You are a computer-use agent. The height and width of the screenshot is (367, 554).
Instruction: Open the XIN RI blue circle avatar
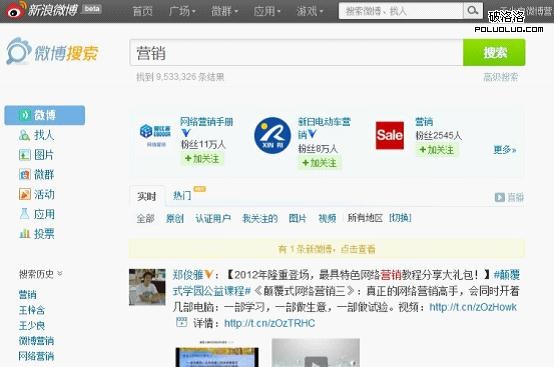pyautogui.click(x=272, y=136)
